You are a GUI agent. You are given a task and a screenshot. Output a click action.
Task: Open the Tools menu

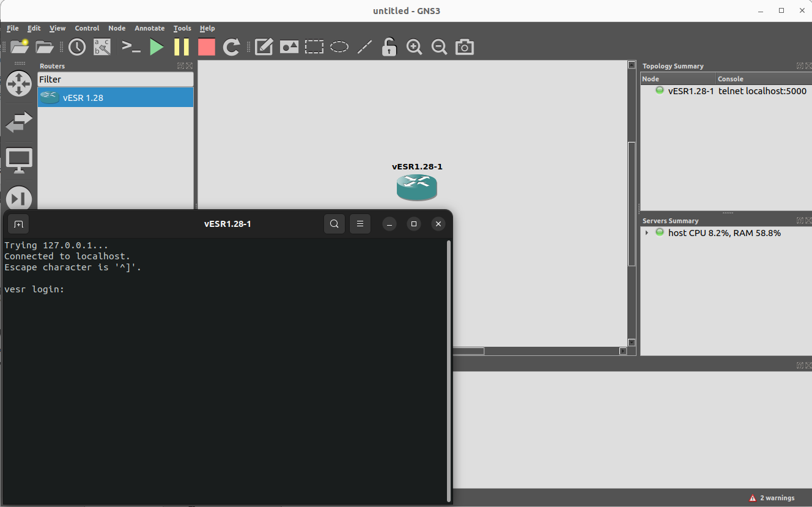[182, 28]
